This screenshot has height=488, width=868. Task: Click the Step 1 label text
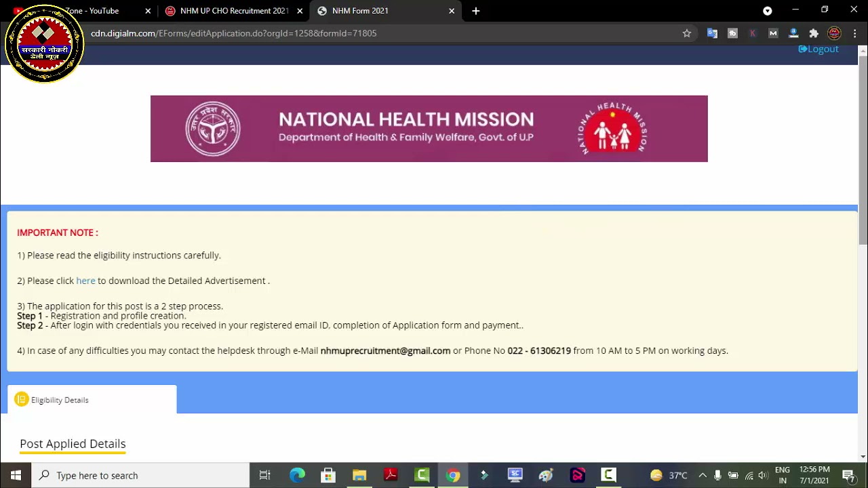30,316
